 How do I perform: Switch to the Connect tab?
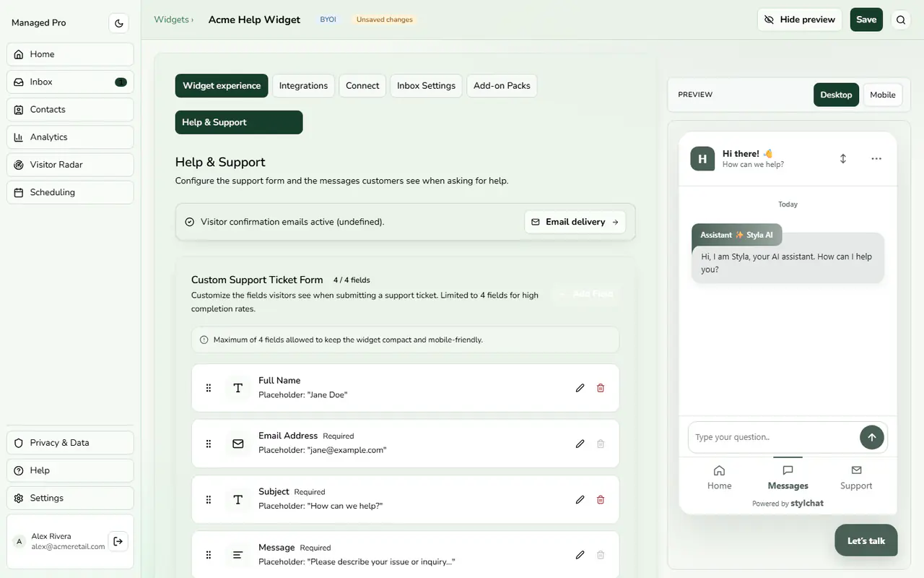pos(362,85)
